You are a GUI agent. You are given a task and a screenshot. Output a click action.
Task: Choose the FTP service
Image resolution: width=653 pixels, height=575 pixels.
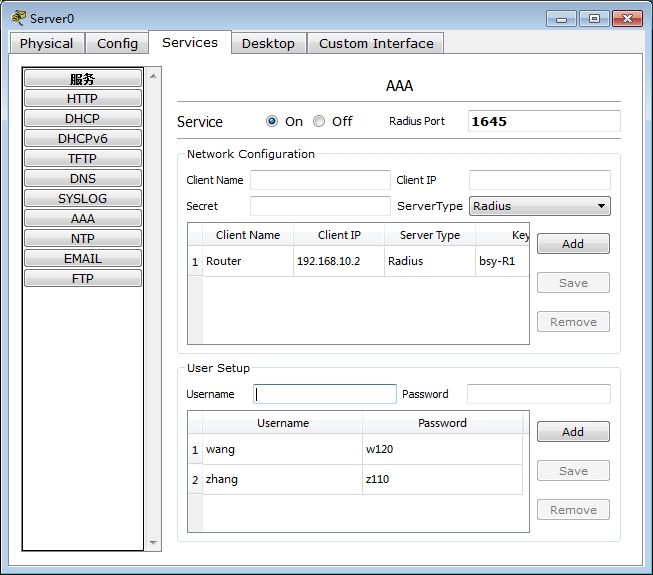pos(82,279)
